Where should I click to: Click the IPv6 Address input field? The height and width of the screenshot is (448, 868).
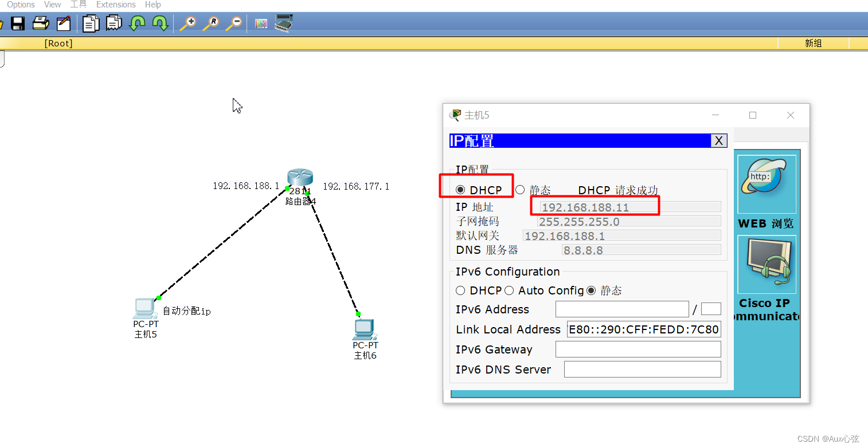(x=622, y=309)
